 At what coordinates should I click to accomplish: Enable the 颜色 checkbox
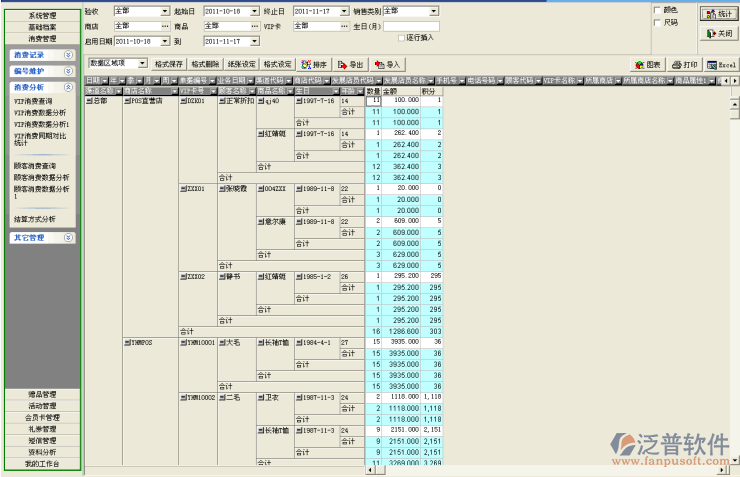pos(657,10)
